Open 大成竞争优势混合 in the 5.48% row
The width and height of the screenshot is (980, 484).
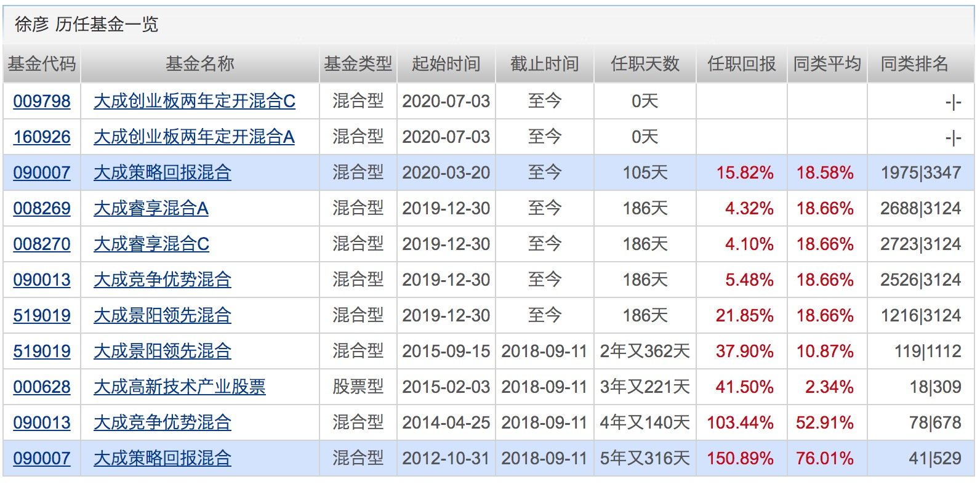pos(163,280)
